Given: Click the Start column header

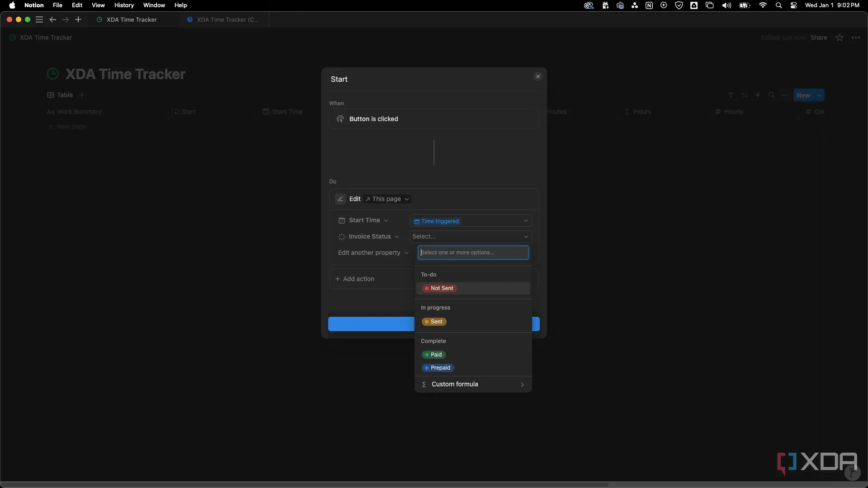Looking at the screenshot, I should pyautogui.click(x=184, y=112).
